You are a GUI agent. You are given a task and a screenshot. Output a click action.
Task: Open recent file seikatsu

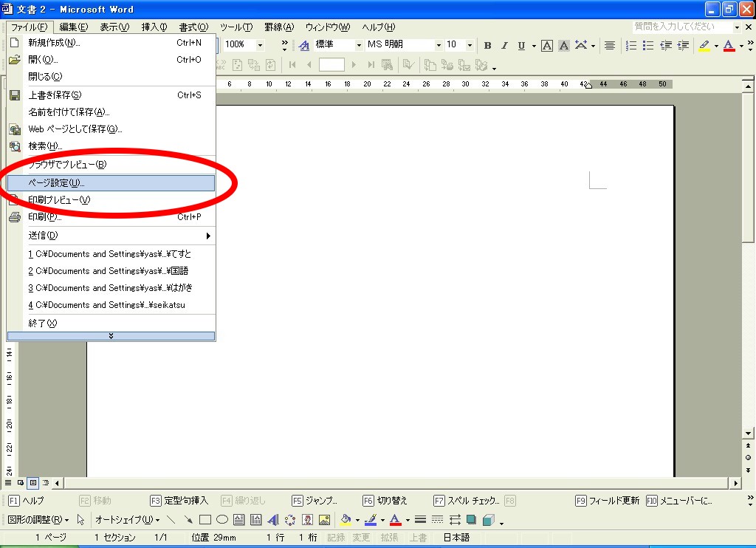tap(111, 305)
